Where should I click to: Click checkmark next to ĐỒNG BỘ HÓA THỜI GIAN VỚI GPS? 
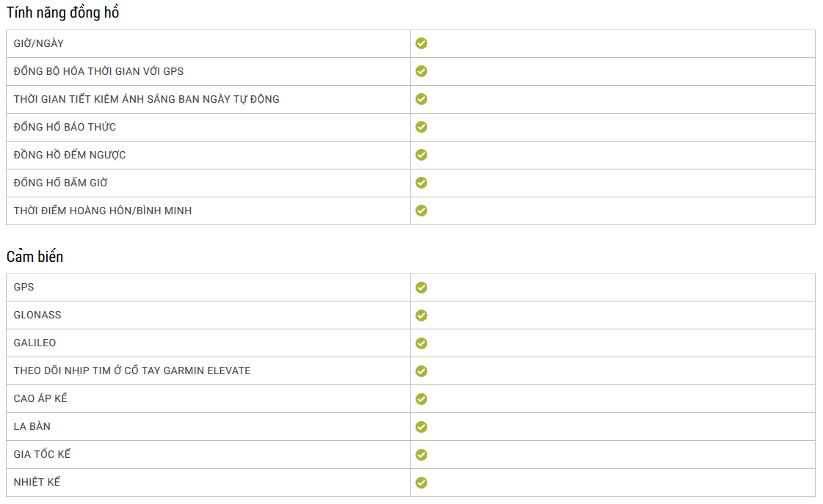pyautogui.click(x=421, y=71)
